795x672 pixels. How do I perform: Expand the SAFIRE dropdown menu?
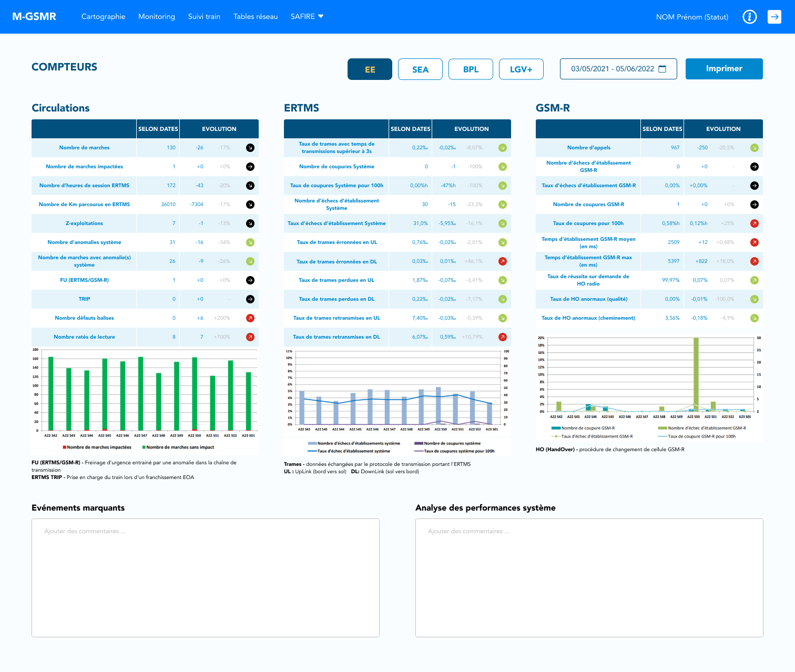click(307, 17)
